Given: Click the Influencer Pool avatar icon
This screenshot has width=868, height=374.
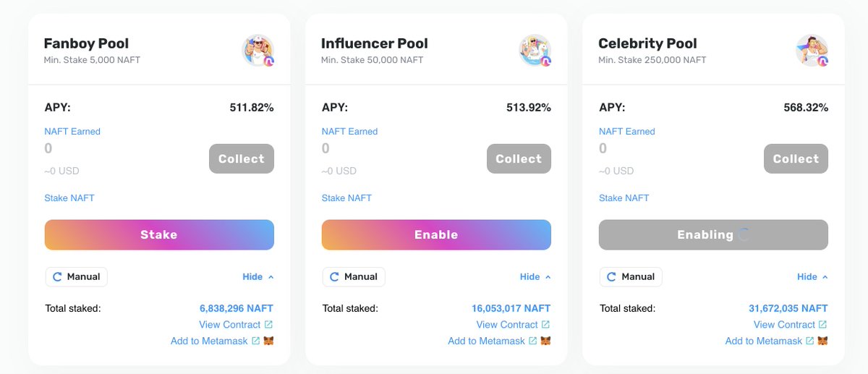Looking at the screenshot, I should (x=535, y=50).
